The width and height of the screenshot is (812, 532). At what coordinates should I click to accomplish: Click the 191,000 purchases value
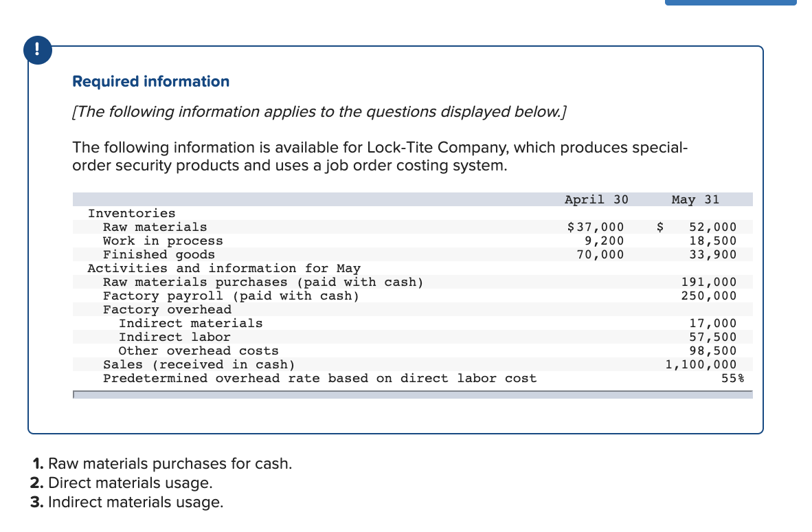coord(708,282)
